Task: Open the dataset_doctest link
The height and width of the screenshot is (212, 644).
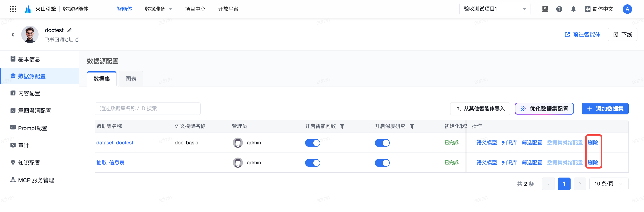Action: 115,143
